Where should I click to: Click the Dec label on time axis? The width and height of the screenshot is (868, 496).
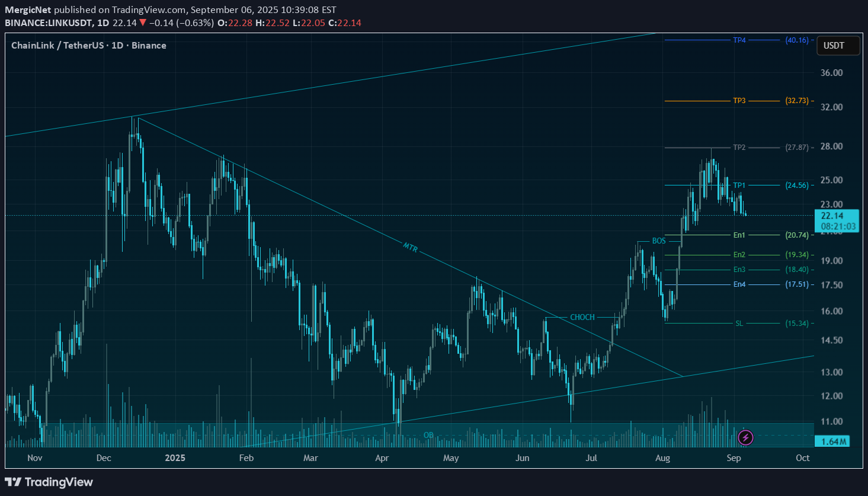click(104, 458)
